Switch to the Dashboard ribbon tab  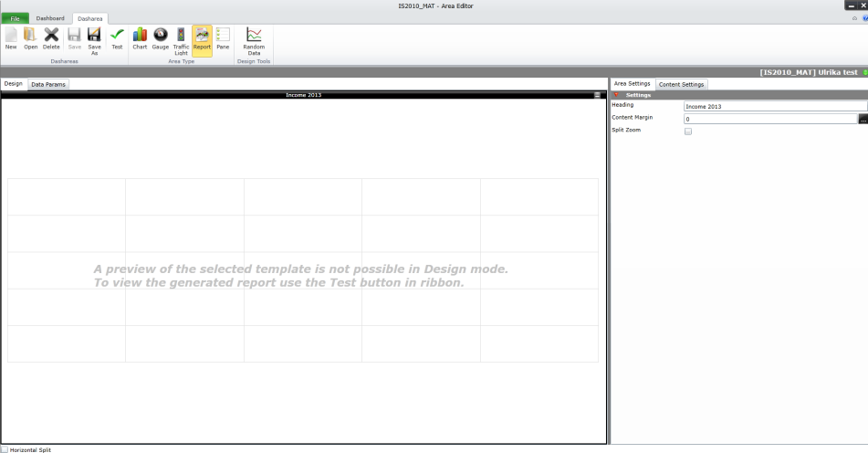point(50,18)
